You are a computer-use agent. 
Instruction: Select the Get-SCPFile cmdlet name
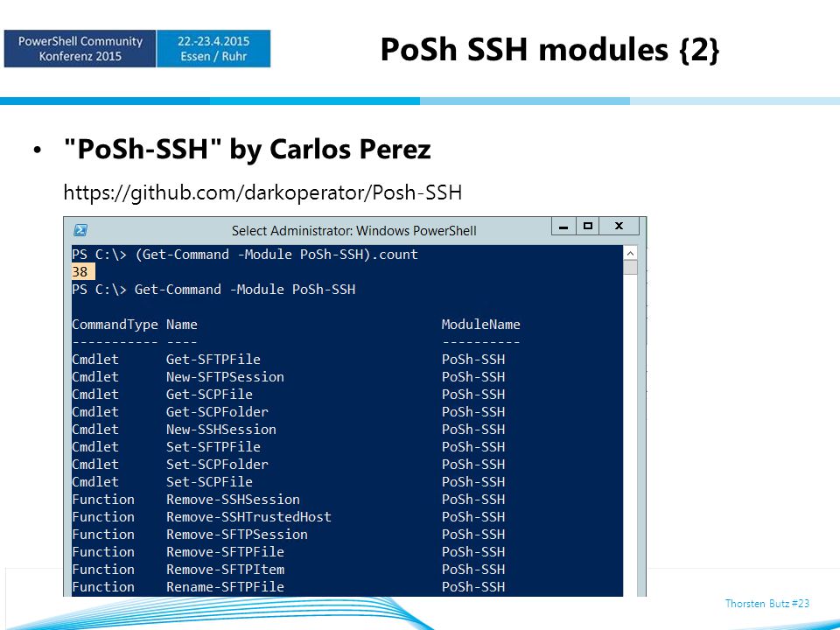pyautogui.click(x=209, y=395)
